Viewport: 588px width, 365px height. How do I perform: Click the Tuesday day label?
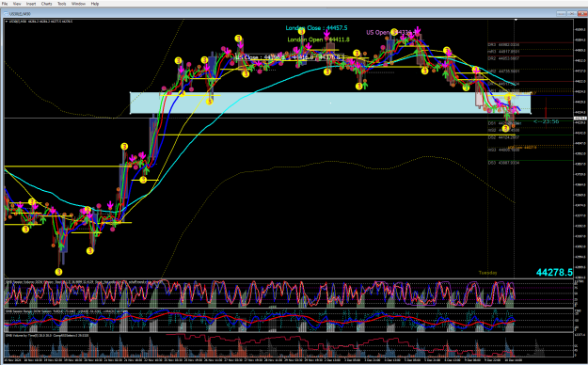[x=488, y=273]
